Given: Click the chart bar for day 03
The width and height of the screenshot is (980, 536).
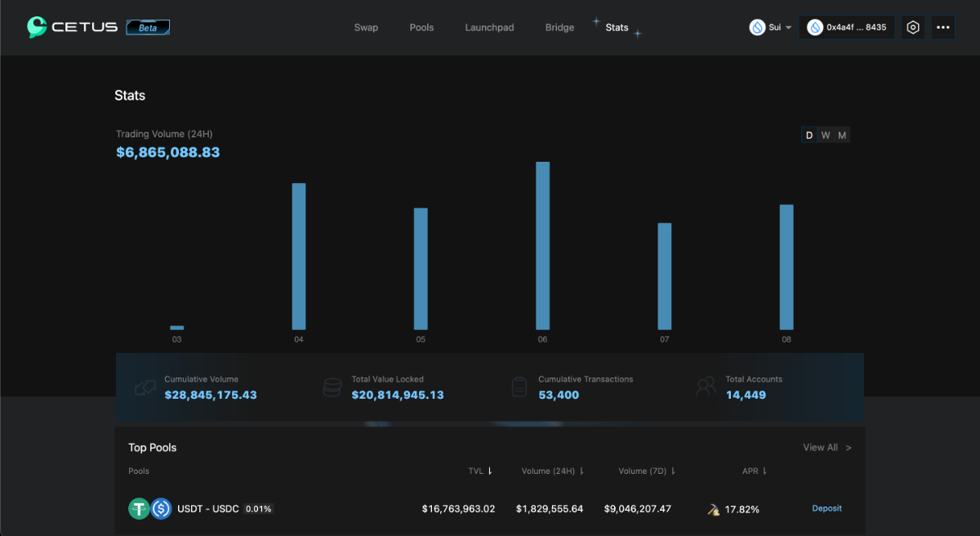Looking at the screenshot, I should (176, 328).
